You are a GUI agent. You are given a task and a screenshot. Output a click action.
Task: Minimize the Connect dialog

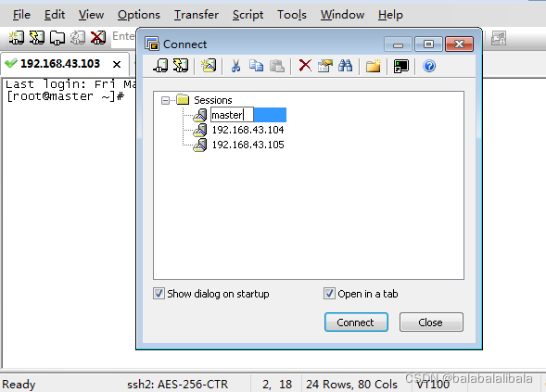click(x=398, y=44)
